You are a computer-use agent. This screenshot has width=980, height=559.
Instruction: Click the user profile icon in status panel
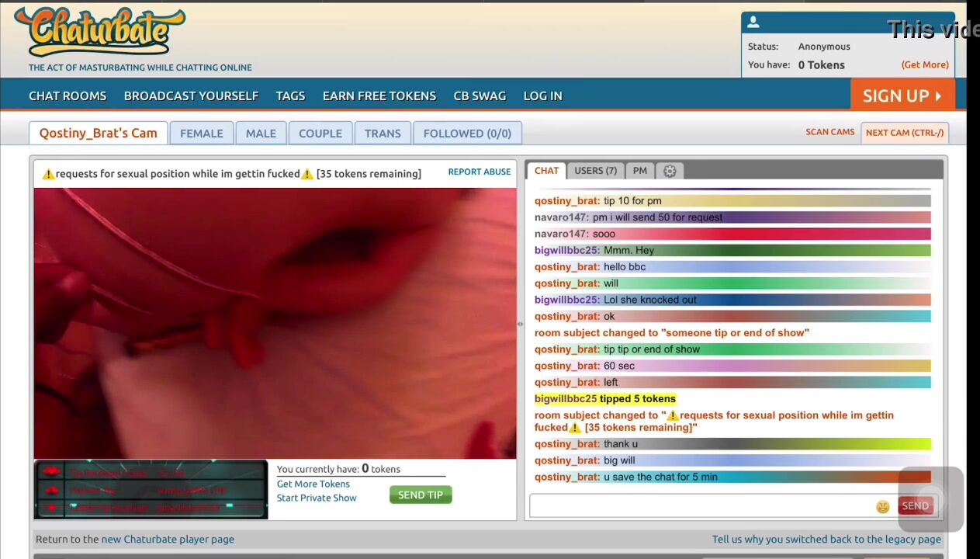[753, 23]
